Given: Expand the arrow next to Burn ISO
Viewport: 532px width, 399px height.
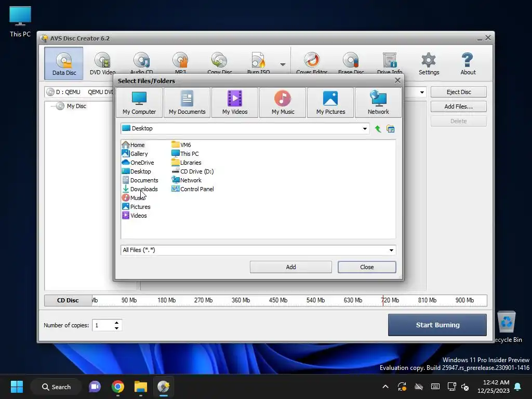Looking at the screenshot, I should [x=283, y=64].
